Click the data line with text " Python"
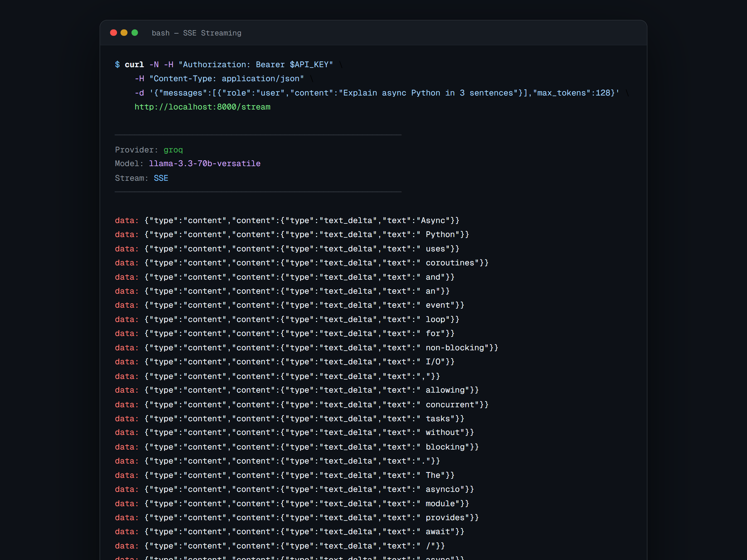This screenshot has height=560, width=747. 292,235
